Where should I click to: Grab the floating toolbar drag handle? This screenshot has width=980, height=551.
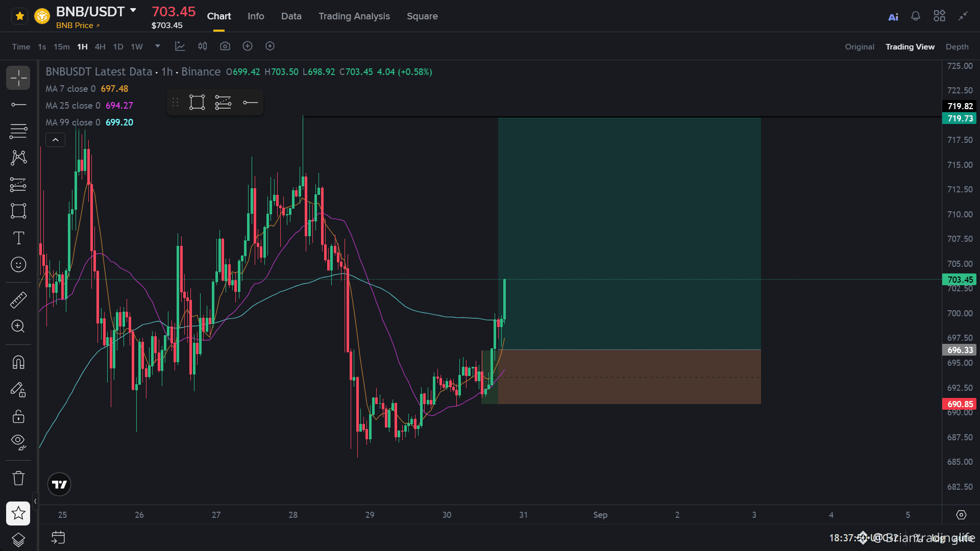pos(175,103)
